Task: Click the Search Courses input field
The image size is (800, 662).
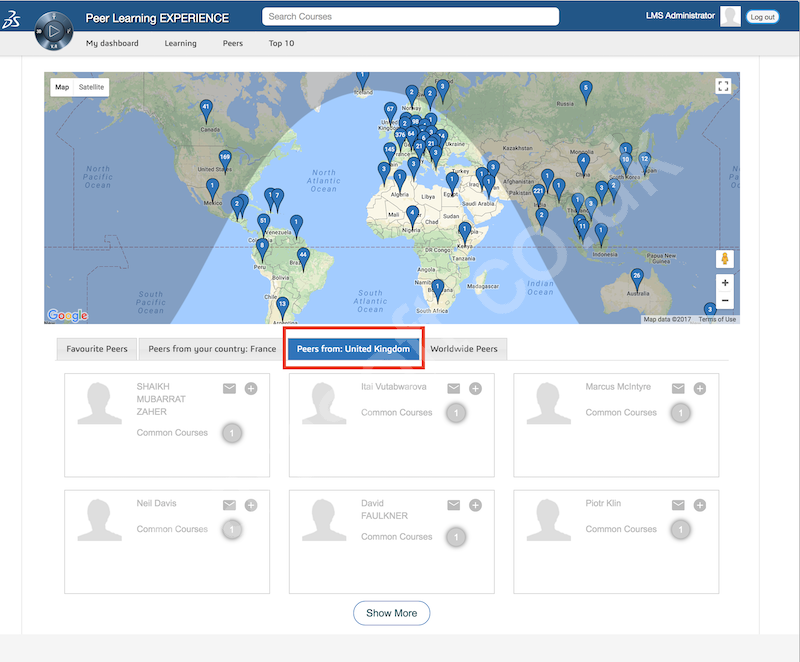Action: [410, 16]
